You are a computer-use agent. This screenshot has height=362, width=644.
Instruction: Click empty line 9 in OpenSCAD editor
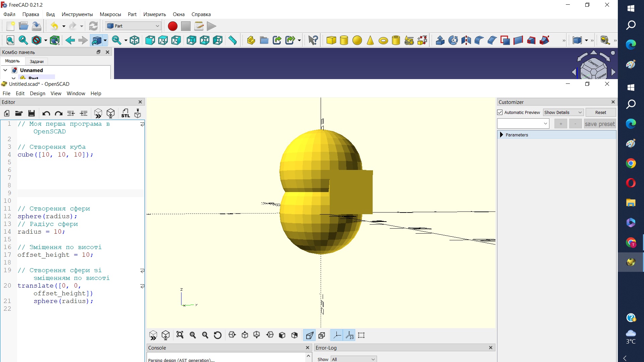(80, 193)
